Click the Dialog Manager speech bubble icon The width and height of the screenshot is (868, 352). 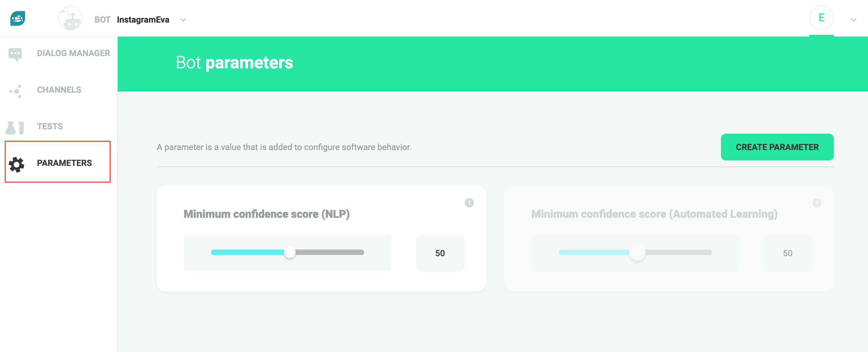click(15, 54)
